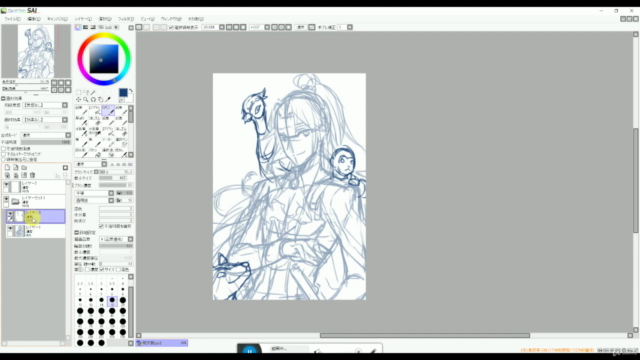
Task: Enable clipping to lower layer checkbox
Action: click(x=4, y=154)
